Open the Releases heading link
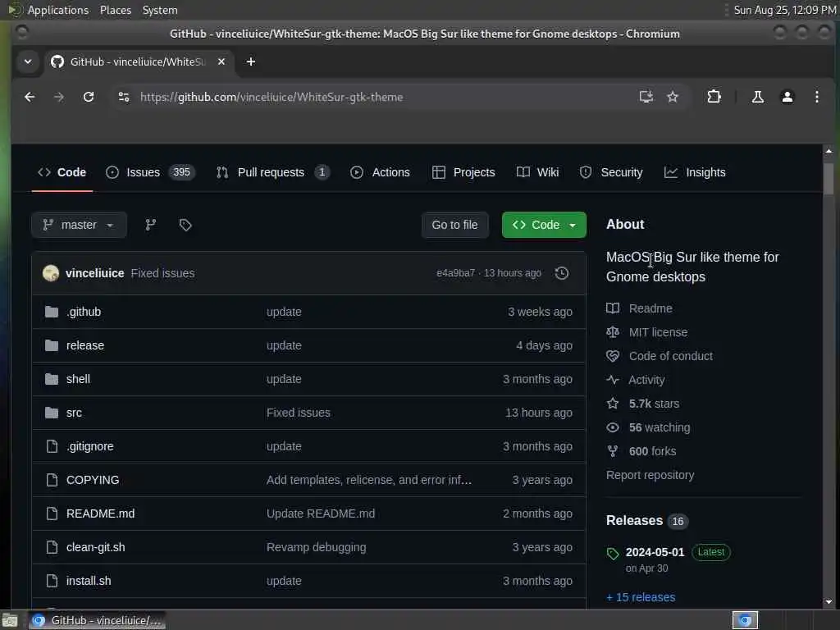Screen dimensions: 840x630 pos(634,521)
